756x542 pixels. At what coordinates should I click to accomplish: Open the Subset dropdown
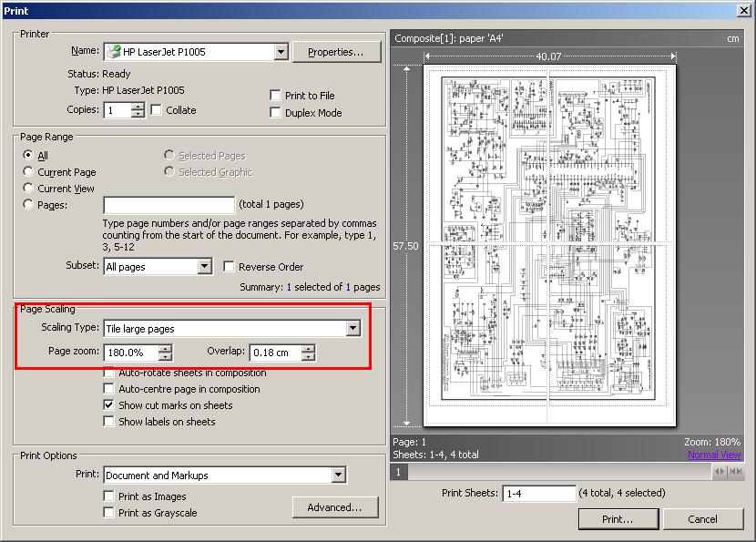tap(205, 267)
